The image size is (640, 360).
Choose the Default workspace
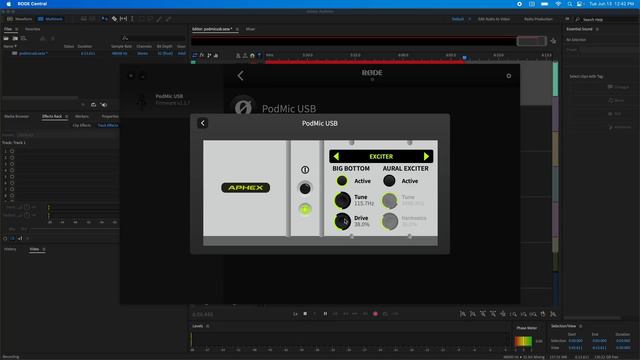(x=458, y=19)
